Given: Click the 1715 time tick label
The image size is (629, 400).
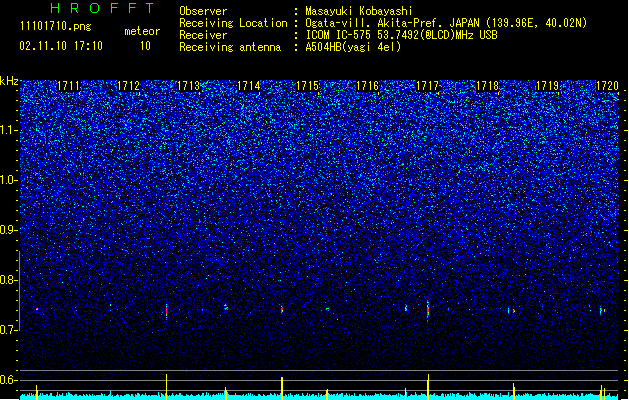Looking at the screenshot, I should tap(308, 86).
